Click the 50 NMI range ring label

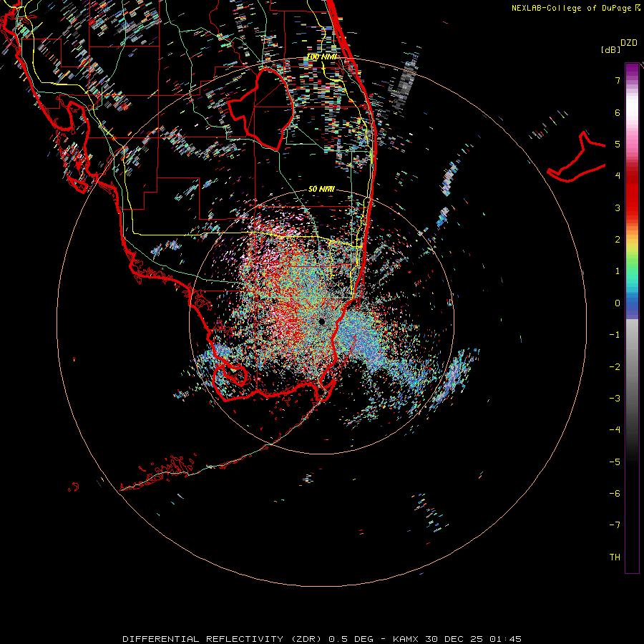pos(321,189)
